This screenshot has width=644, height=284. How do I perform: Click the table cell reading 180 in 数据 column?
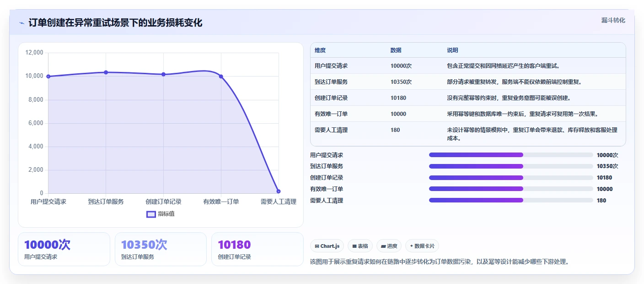pyautogui.click(x=395, y=130)
